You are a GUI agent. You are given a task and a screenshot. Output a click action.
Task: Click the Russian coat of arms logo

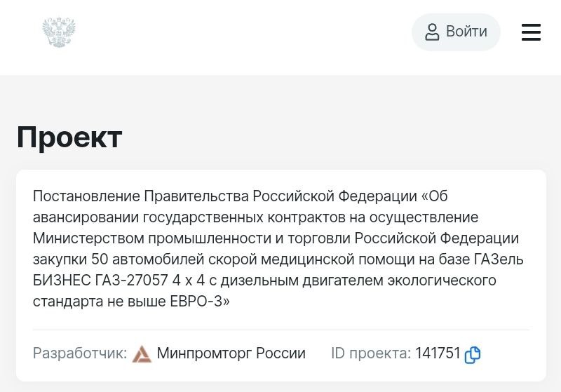pyautogui.click(x=59, y=32)
